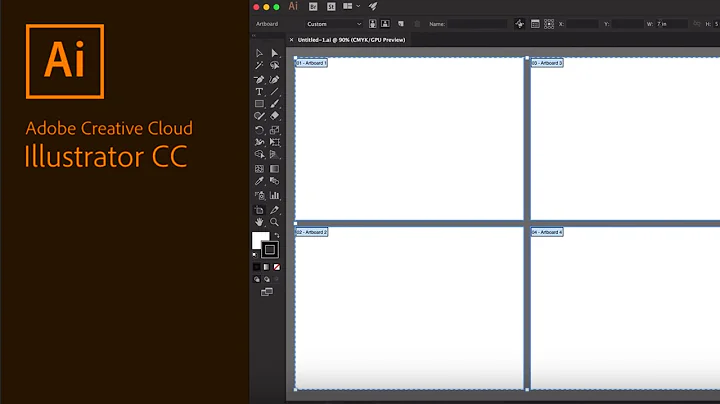Click the Y position input field
Viewport: 720px width, 404px height.
coord(627,24)
